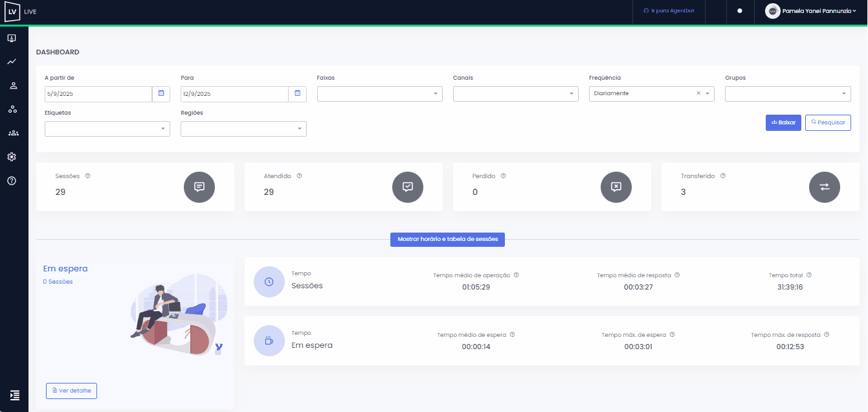Image resolution: width=868 pixels, height=412 pixels.
Task: Click the Pesquisar search button
Action: tap(828, 122)
